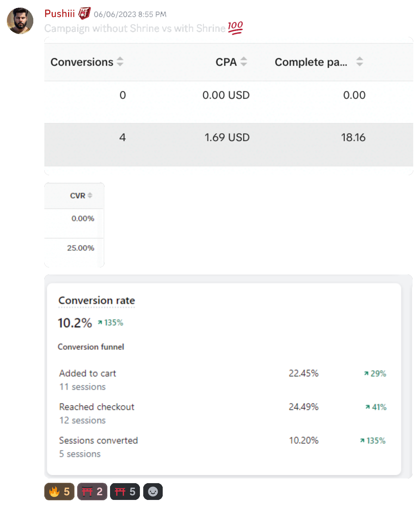Viewport: 420px width, 510px height.
Task: Click the 135% arrow for Sessions converted
Action: tap(362, 441)
